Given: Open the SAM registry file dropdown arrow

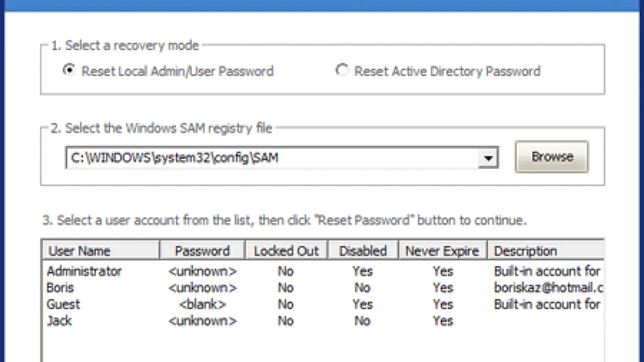Looking at the screenshot, I should pos(487,158).
